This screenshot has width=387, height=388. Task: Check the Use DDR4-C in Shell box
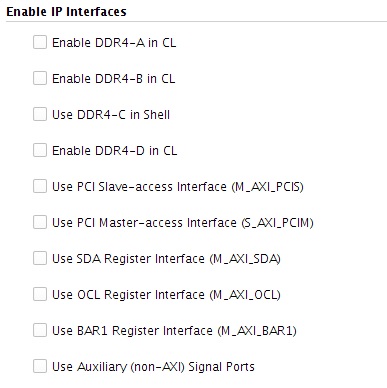point(40,114)
